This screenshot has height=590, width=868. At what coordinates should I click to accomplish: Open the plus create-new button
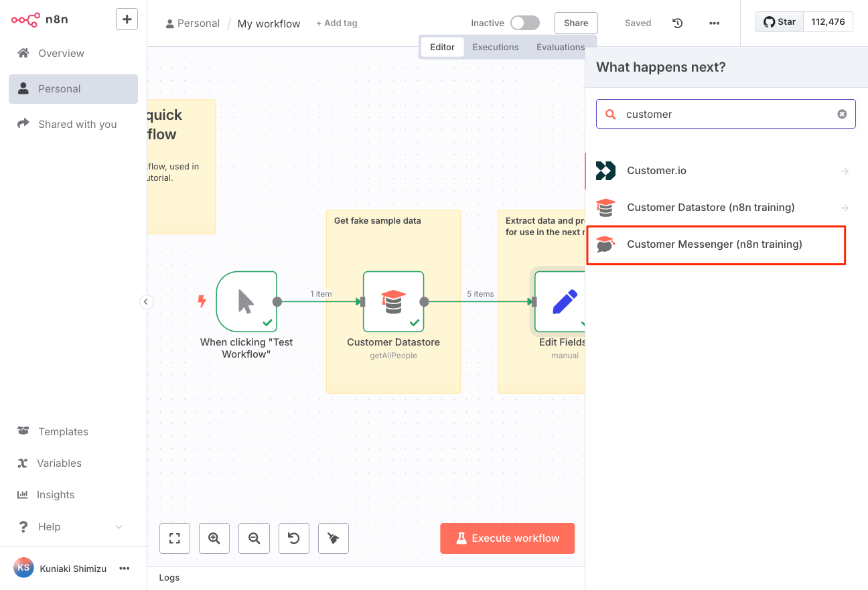coord(127,19)
